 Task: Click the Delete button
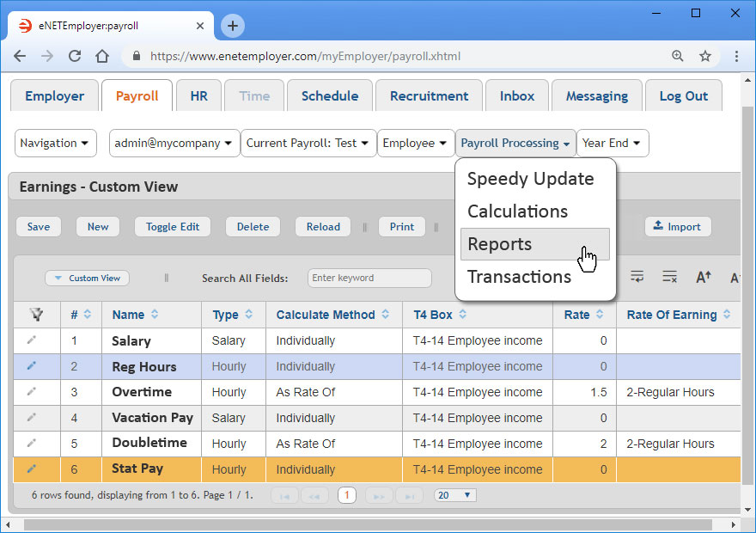tap(253, 227)
